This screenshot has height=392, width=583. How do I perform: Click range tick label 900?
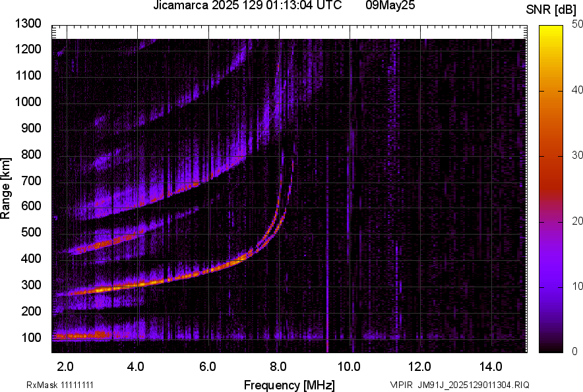[31, 128]
